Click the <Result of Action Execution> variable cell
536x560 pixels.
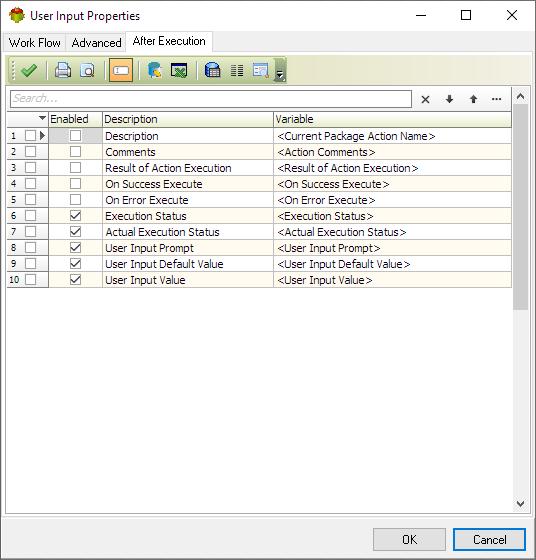(x=392, y=168)
